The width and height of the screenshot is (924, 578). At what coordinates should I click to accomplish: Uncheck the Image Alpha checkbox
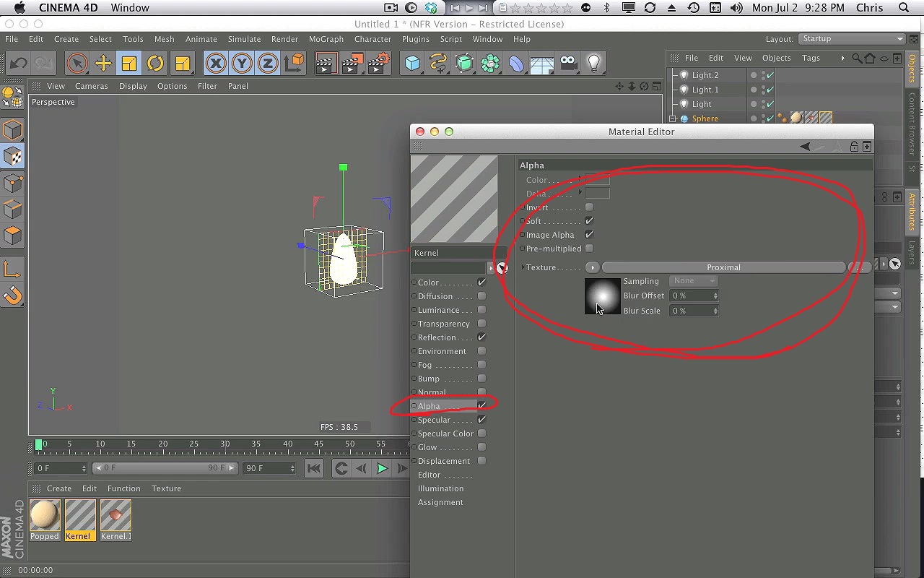pyautogui.click(x=589, y=234)
